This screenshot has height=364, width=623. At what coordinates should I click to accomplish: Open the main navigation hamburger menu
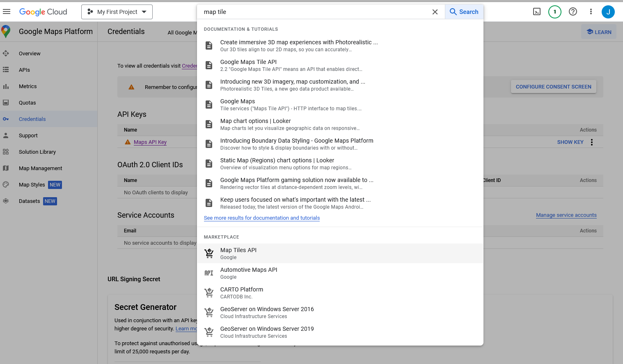tap(7, 12)
